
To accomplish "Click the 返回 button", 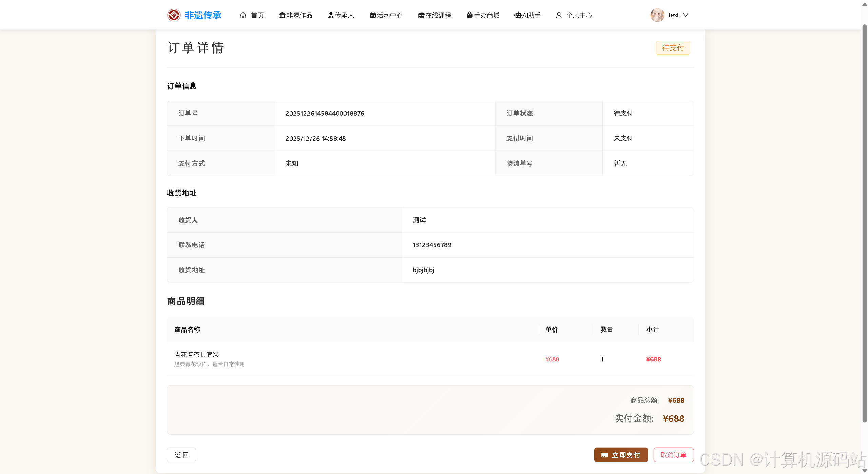I will [x=181, y=455].
